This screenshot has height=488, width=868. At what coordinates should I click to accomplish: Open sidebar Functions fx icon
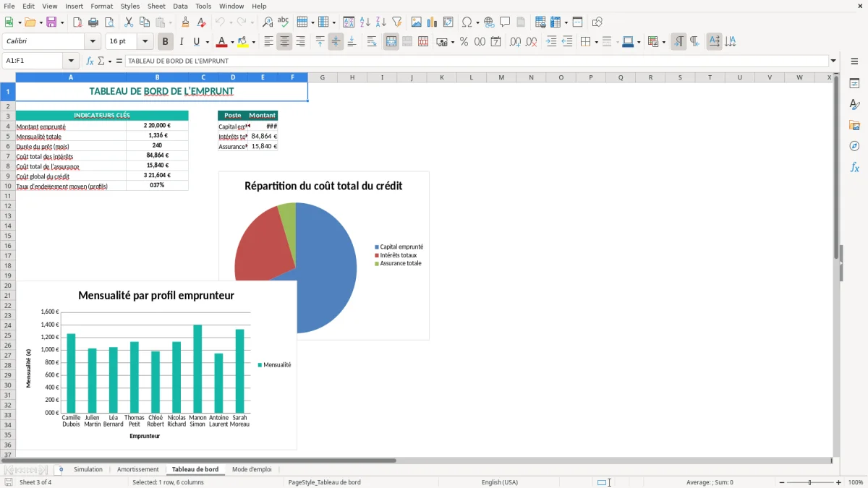(854, 168)
